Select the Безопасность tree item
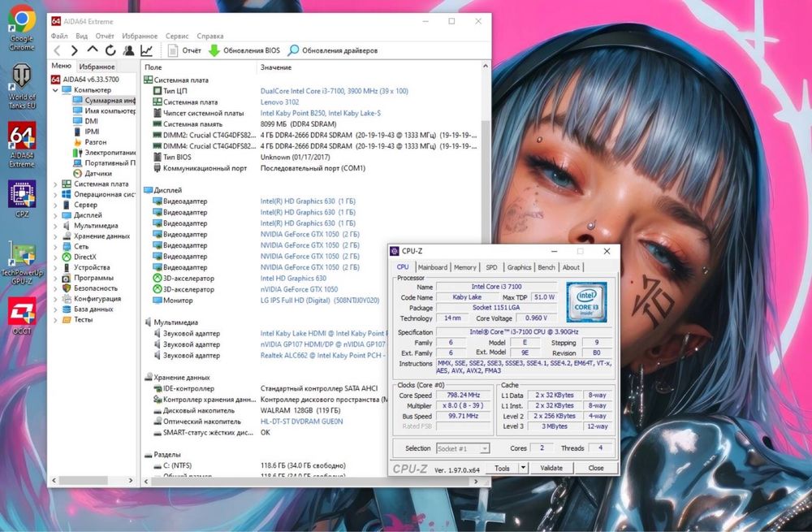The height and width of the screenshot is (532, 812). (89, 288)
